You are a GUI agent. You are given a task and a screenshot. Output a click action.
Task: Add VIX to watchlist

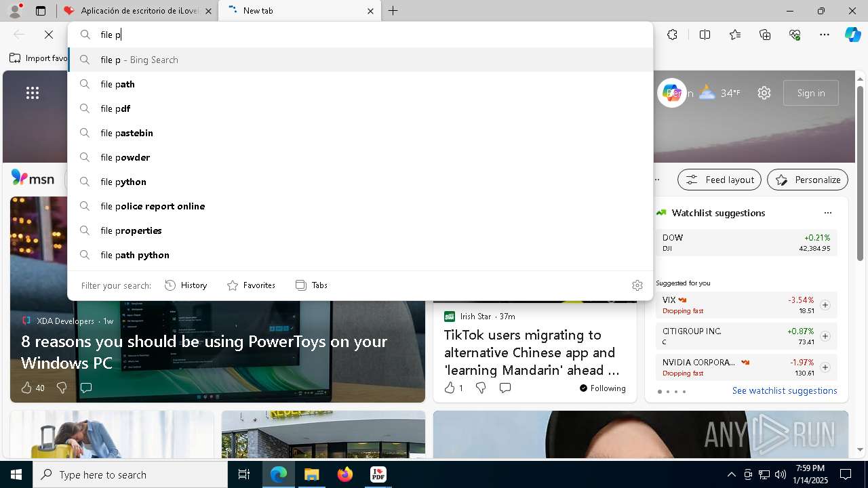[x=825, y=305]
